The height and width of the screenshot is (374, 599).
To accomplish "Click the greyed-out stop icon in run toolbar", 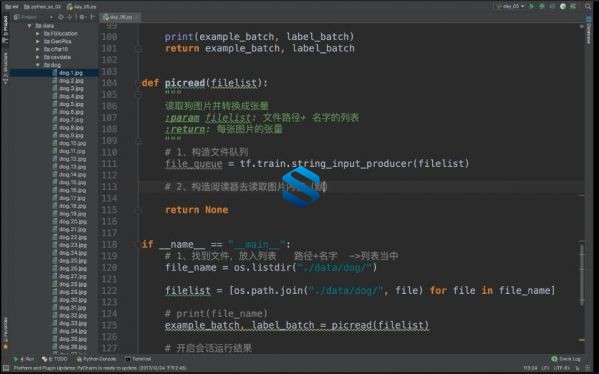I will 552,6.
